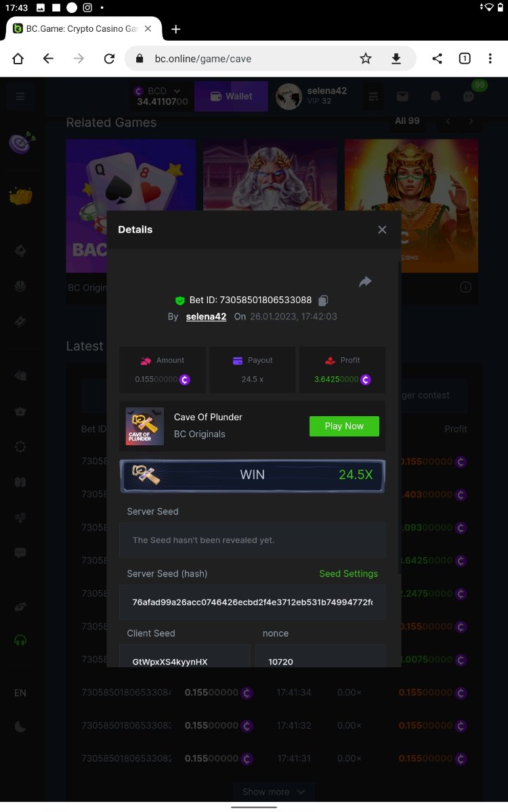The height and width of the screenshot is (812, 508).
Task: Close the Details dialog
Action: pos(382,229)
